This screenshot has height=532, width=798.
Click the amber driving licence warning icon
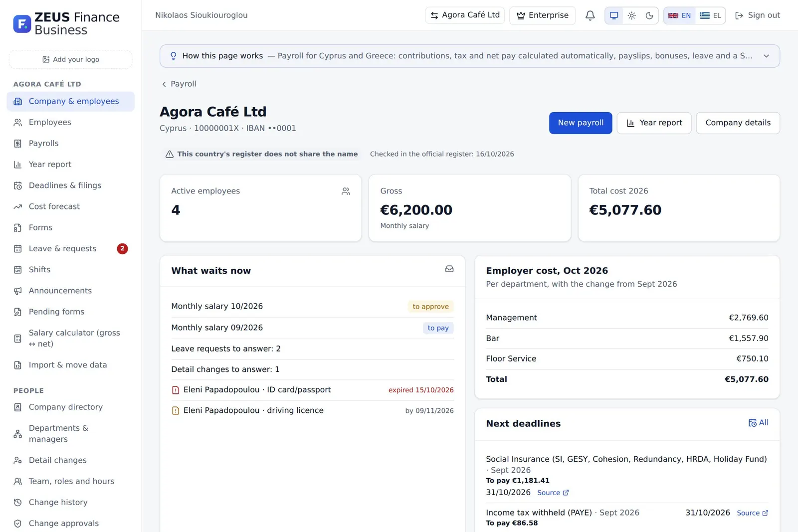coord(176,411)
